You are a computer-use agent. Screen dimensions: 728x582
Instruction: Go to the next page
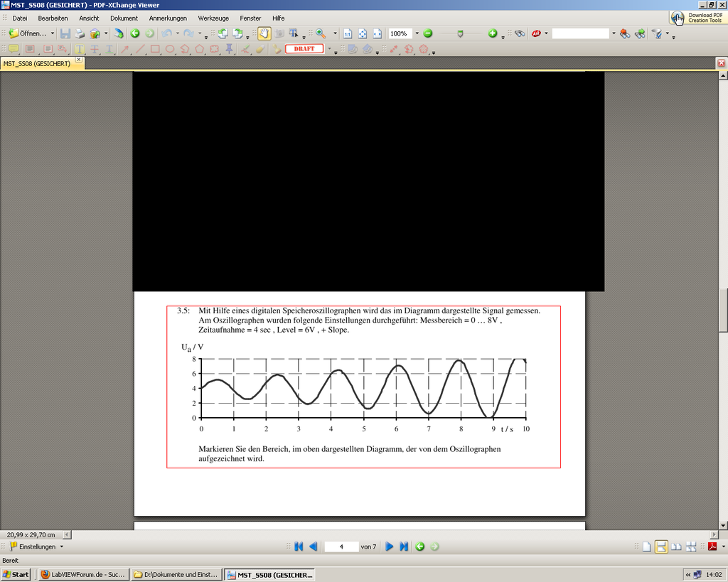(389, 546)
